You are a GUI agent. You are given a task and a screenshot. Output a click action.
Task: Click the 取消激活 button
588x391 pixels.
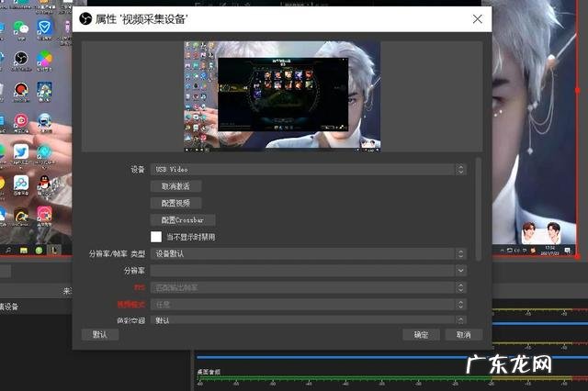(175, 186)
